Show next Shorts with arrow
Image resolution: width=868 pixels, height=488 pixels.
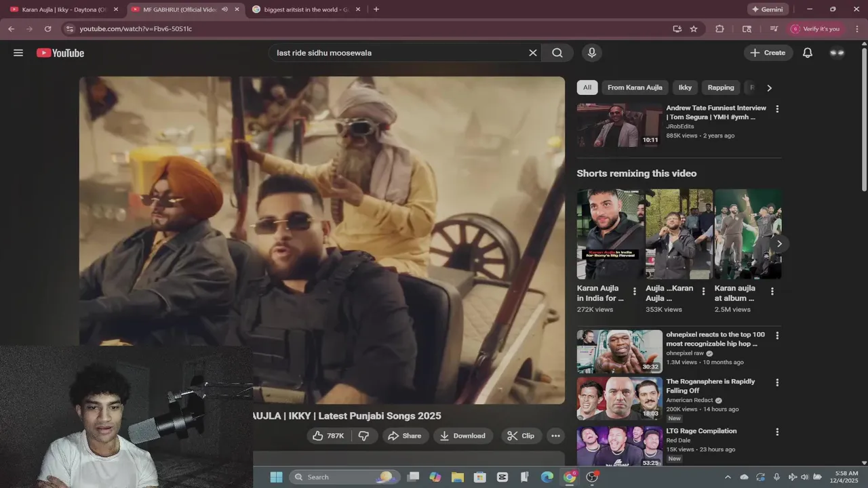point(779,243)
